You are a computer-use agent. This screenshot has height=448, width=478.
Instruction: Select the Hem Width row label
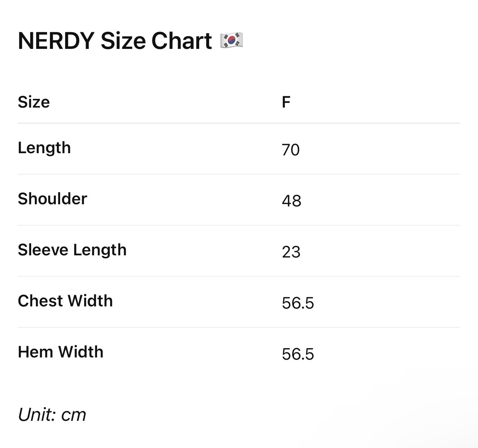(60, 352)
